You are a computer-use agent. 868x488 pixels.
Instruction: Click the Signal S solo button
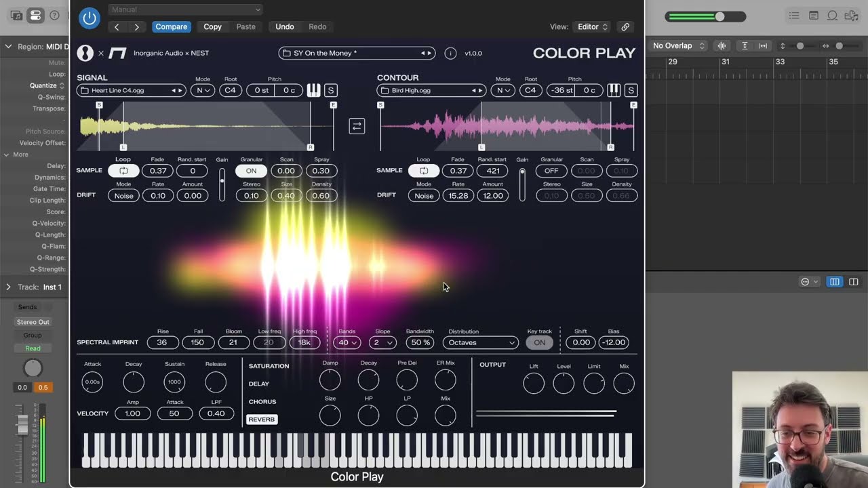[x=331, y=90]
